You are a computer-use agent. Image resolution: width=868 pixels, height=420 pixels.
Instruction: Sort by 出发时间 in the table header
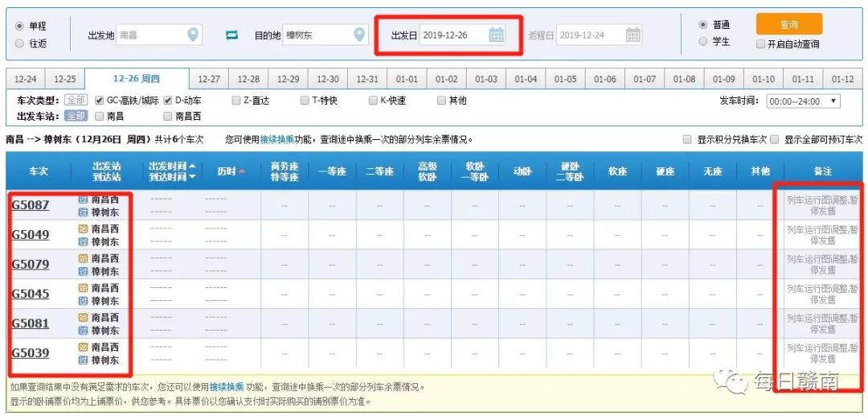coord(193,166)
